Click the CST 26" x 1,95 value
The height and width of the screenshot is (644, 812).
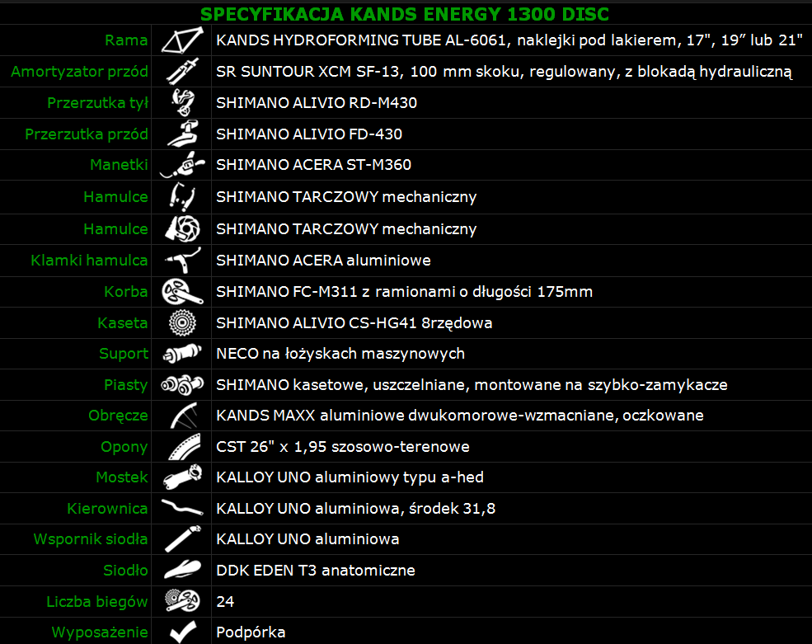click(342, 447)
